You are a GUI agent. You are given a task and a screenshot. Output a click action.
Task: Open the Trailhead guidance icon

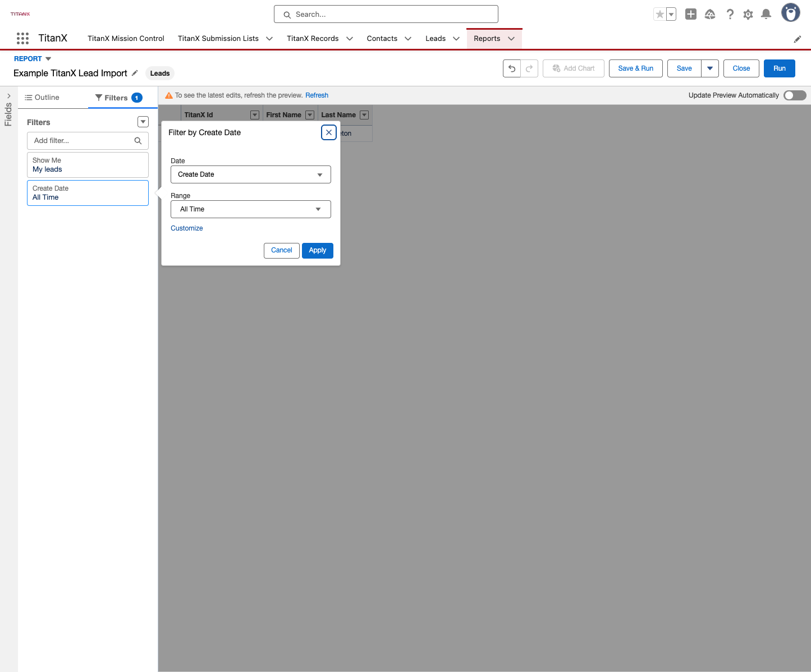[710, 15]
